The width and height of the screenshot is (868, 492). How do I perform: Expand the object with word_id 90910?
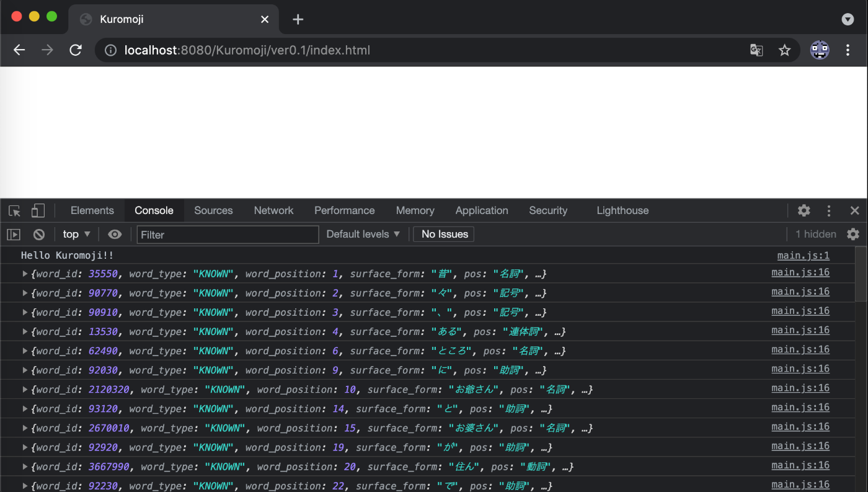click(x=25, y=312)
